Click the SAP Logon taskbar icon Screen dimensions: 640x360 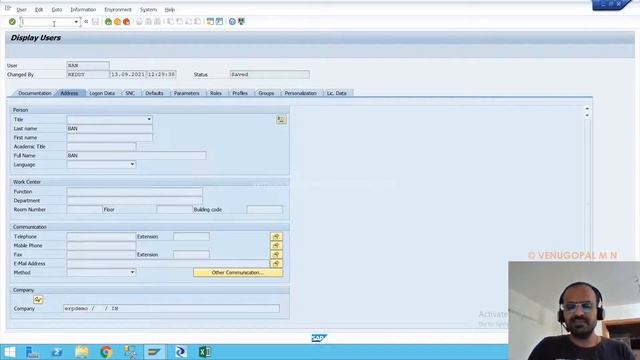point(154,352)
